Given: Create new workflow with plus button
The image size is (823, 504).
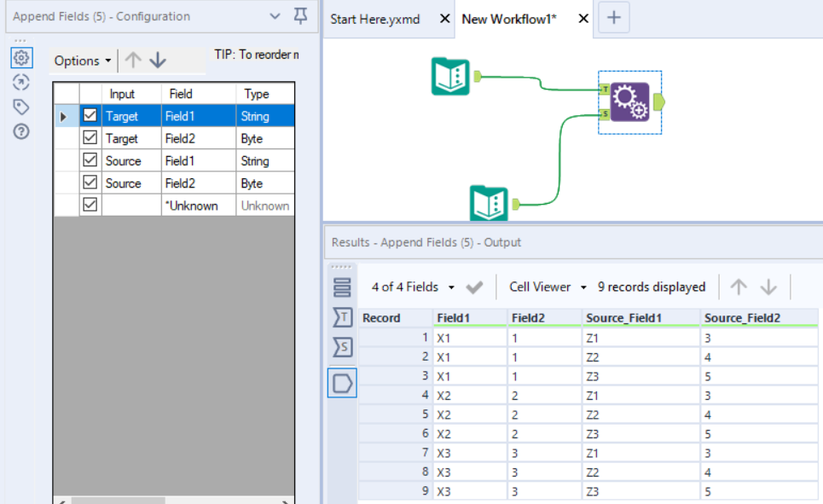Looking at the screenshot, I should tap(613, 16).
